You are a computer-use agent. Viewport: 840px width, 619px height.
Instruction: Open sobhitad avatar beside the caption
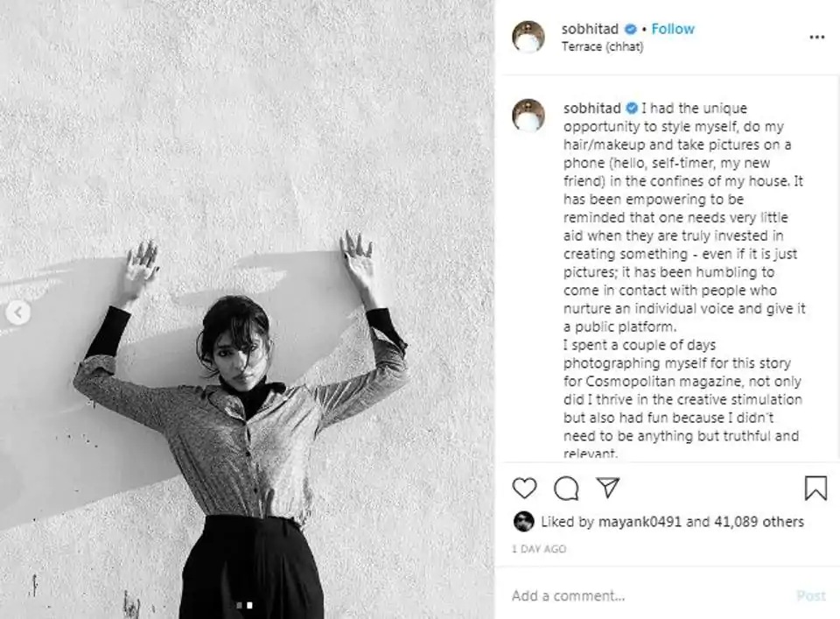pos(528,116)
